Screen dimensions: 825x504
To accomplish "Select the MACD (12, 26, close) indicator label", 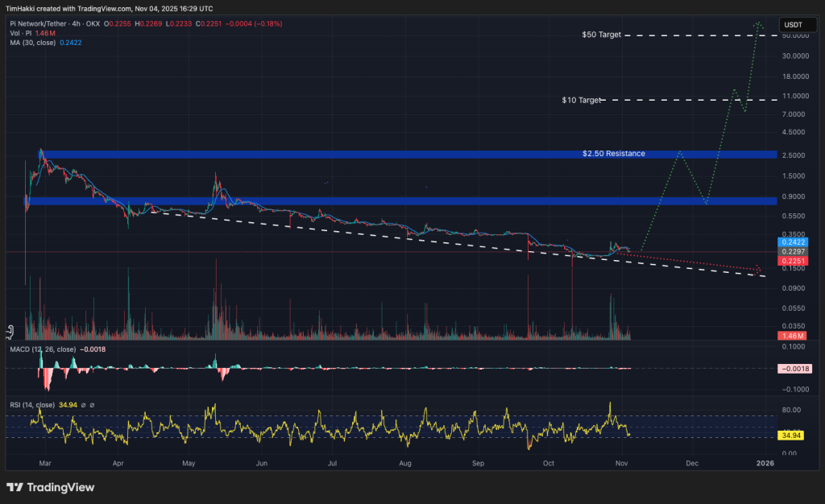I will tap(42, 349).
